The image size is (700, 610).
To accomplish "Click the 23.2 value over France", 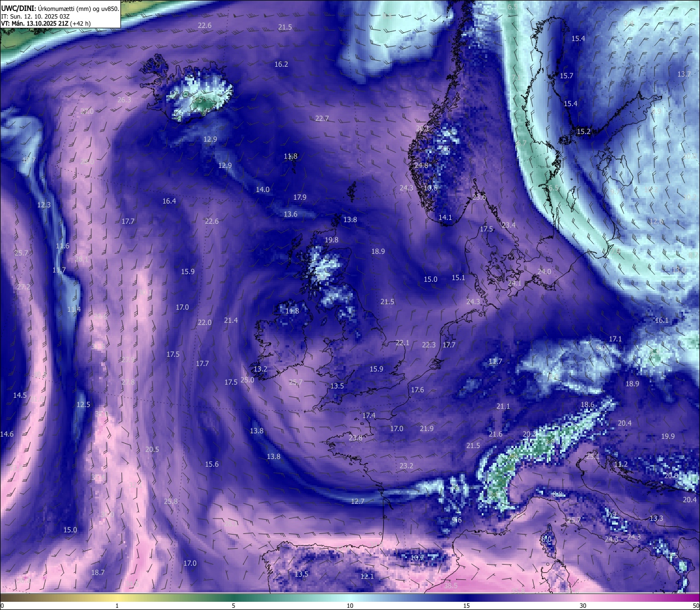I will 406,466.
